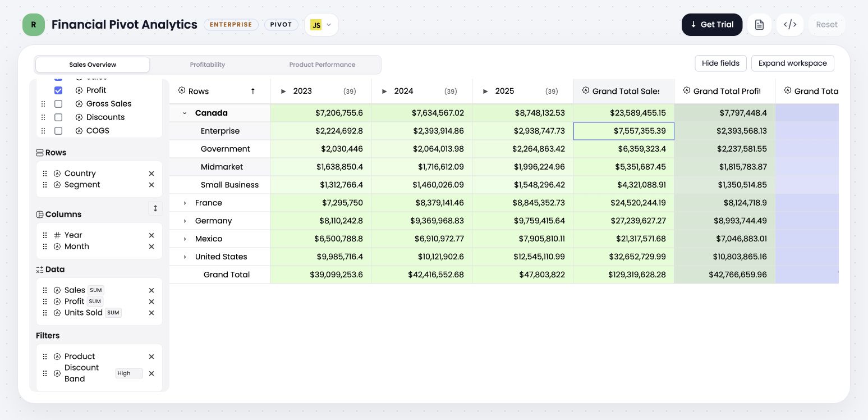The width and height of the screenshot is (868, 420).
Task: Expand the Germany row
Action: (x=185, y=221)
